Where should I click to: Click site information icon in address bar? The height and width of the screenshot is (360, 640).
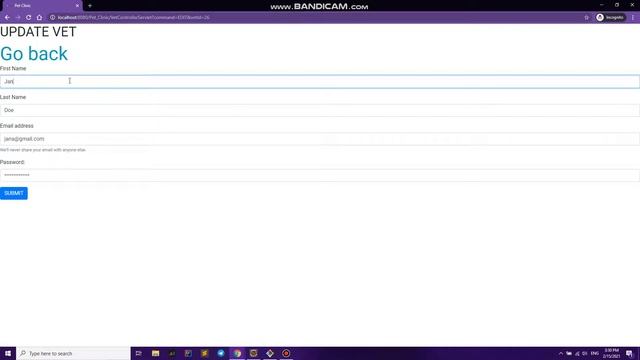point(53,18)
